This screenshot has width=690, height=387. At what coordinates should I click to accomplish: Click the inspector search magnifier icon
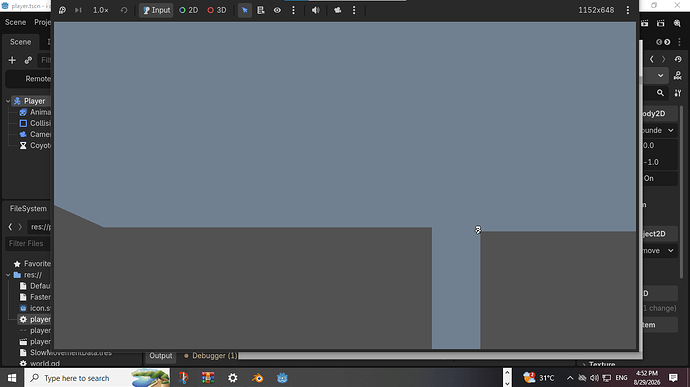(660, 93)
